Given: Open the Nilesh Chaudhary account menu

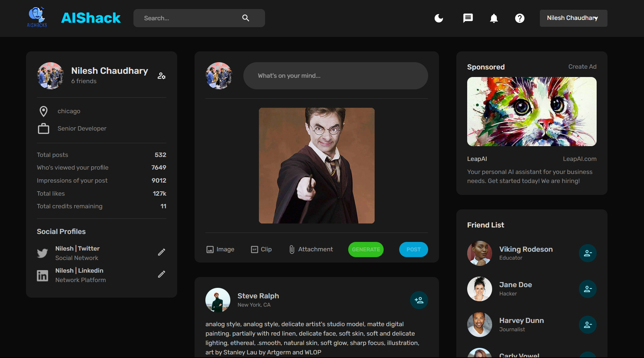Looking at the screenshot, I should (573, 18).
